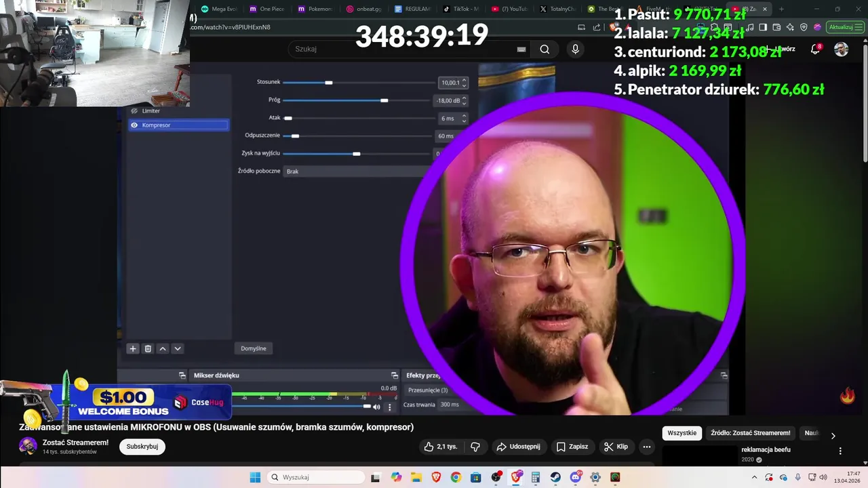Click Aktualizuj browser update button

[845, 27]
